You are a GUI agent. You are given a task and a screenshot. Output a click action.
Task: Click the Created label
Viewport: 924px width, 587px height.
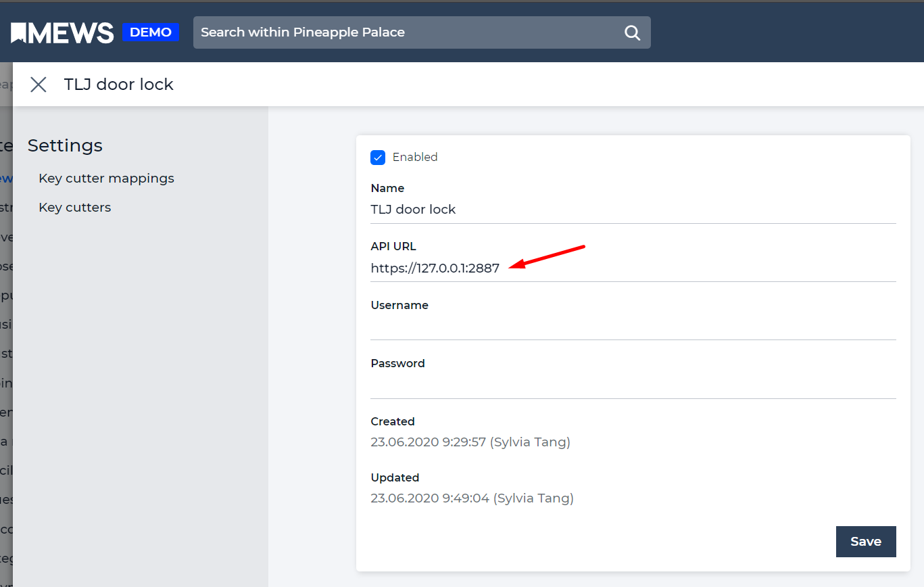393,421
